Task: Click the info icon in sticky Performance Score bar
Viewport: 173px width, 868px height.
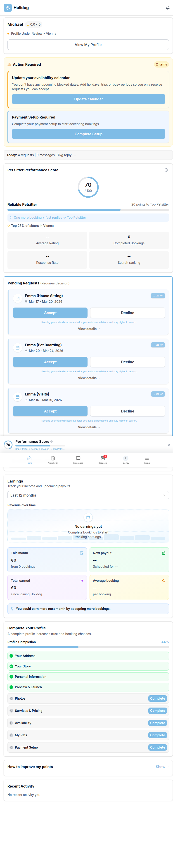Action: click(51, 441)
